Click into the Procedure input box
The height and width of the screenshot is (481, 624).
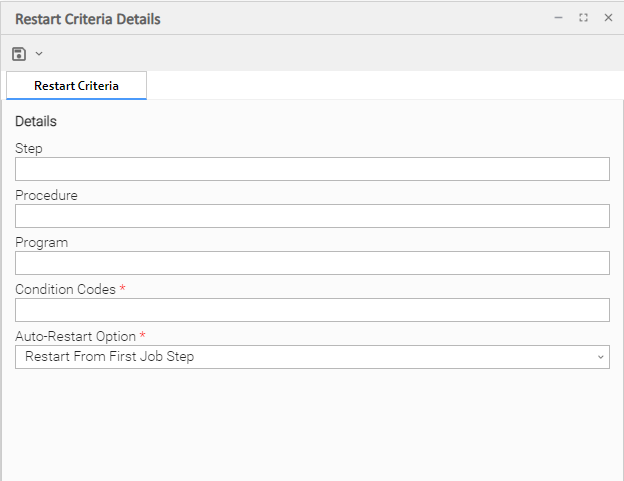click(x=312, y=216)
